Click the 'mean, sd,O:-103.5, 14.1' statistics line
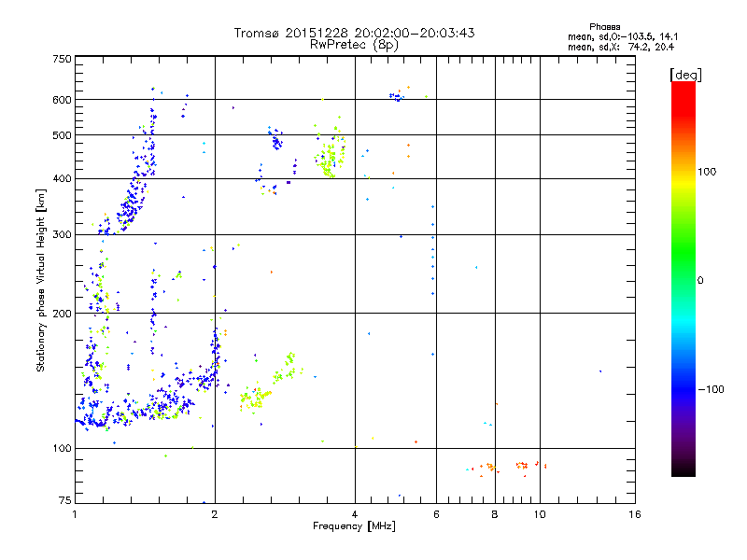Viewport: 747px width, 560px height. point(623,36)
